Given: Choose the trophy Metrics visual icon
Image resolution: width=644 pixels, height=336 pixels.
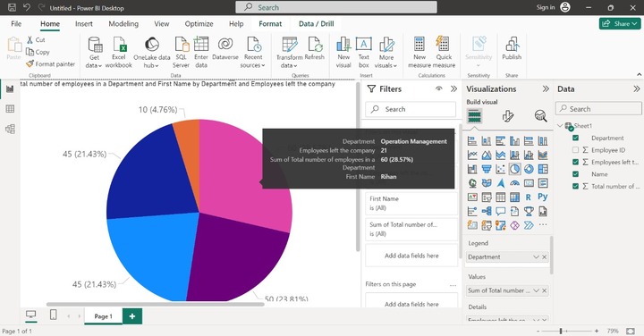Looking at the screenshot, I should pyautogui.click(x=529, y=211).
